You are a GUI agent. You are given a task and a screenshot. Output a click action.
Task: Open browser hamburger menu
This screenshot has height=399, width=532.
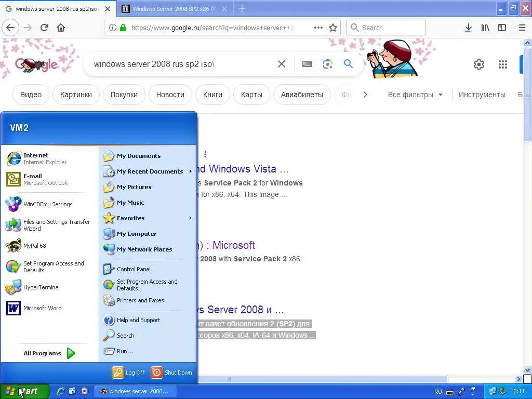coord(522,28)
